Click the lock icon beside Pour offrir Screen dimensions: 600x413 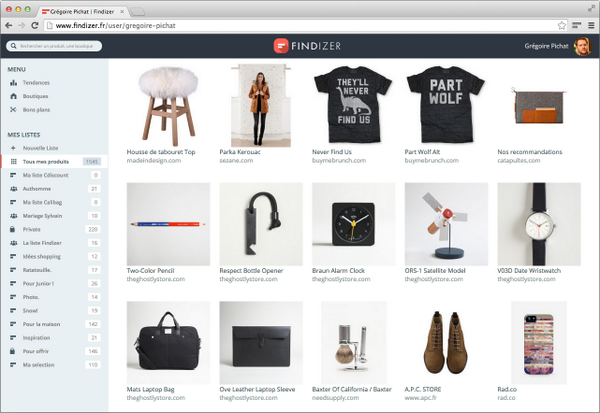tap(13, 351)
